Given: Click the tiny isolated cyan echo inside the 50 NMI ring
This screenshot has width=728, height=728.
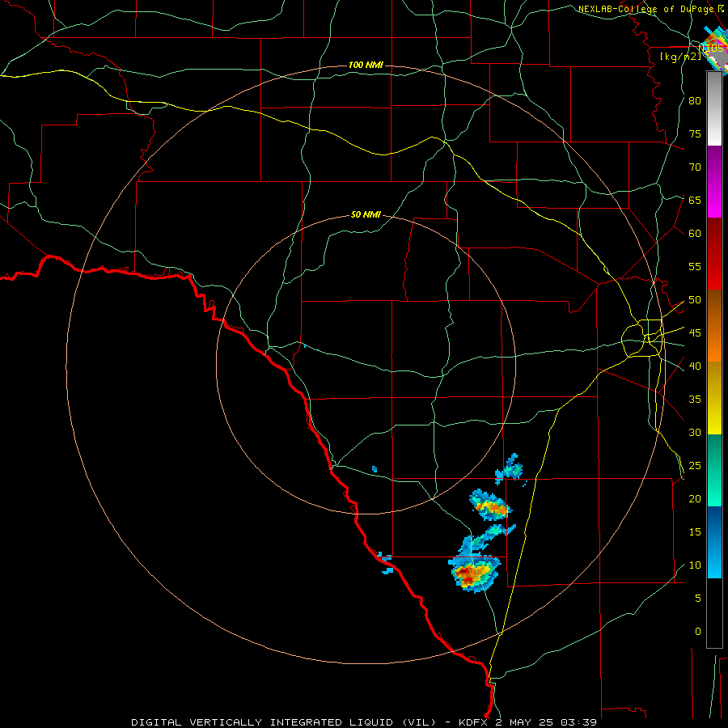Looking at the screenshot, I should tap(375, 469).
